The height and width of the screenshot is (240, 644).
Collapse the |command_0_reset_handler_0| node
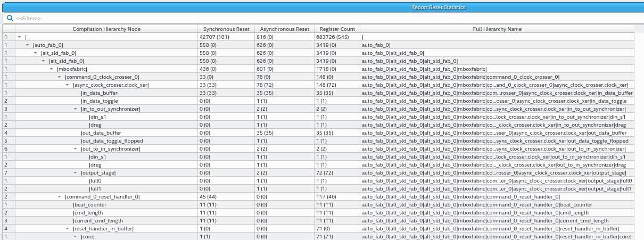(59, 197)
